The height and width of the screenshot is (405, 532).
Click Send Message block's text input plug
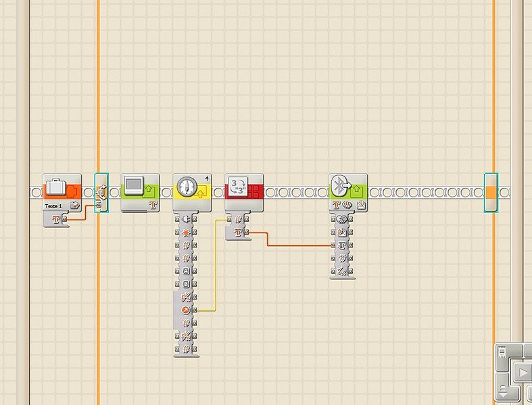point(333,245)
